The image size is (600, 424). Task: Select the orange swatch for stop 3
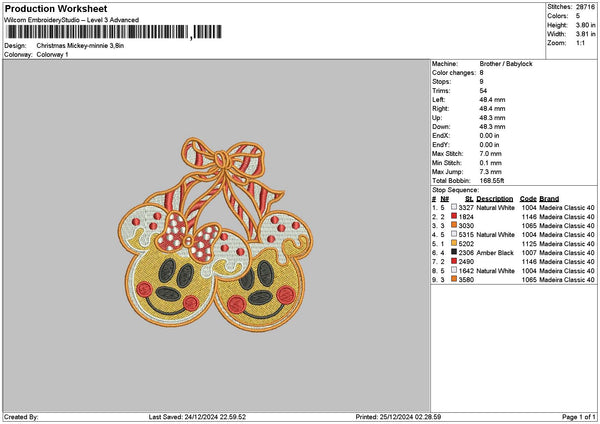[x=454, y=225]
